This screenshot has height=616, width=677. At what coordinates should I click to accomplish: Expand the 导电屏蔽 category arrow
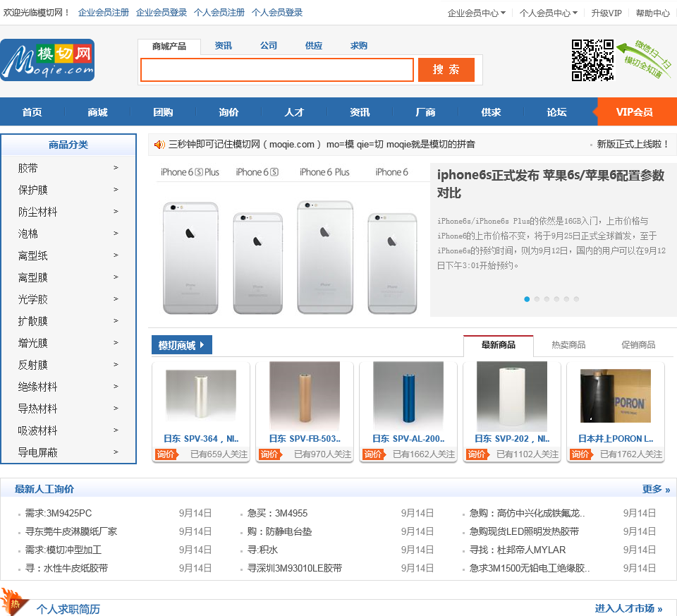[116, 452]
